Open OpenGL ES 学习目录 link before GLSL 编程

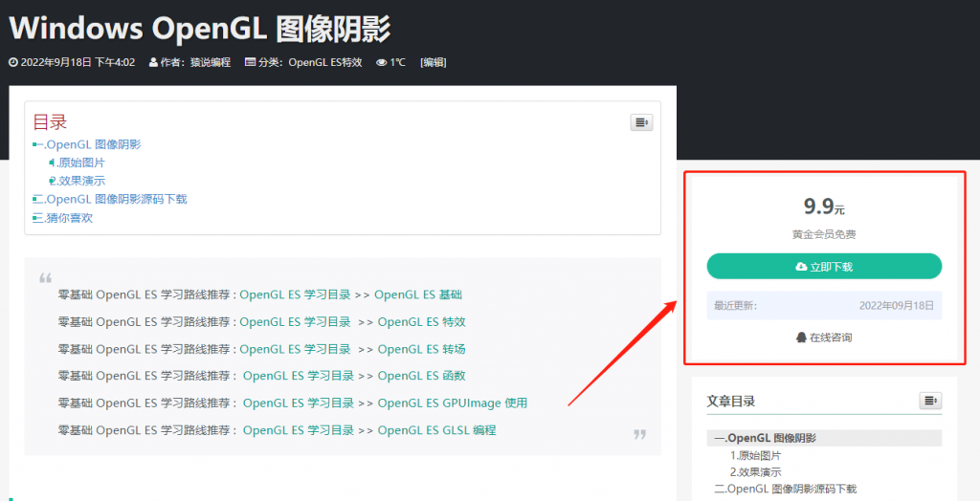[x=299, y=430]
